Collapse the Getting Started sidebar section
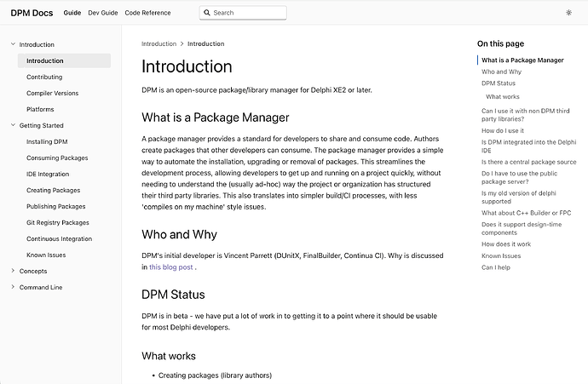The width and height of the screenshot is (588, 384). (13, 125)
